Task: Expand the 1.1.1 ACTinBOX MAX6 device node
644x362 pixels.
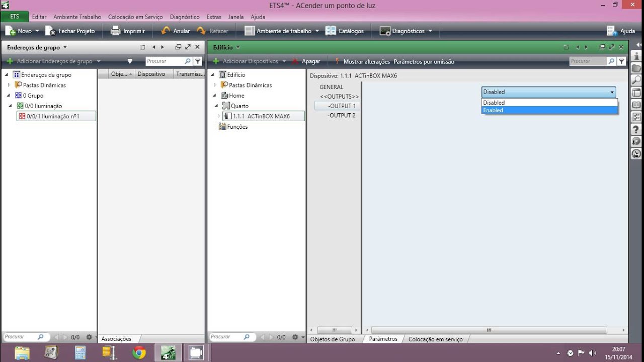Action: [x=219, y=116]
